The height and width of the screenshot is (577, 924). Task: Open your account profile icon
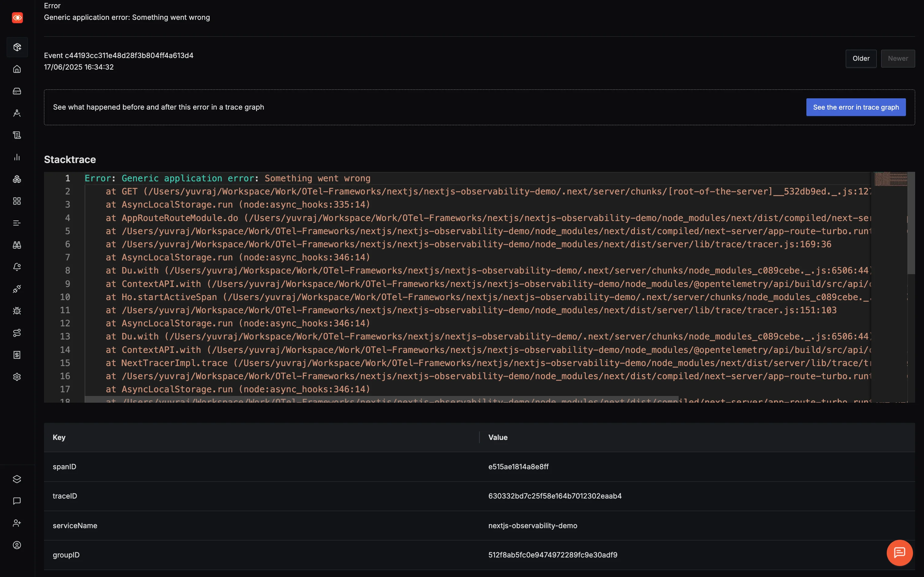(x=17, y=545)
